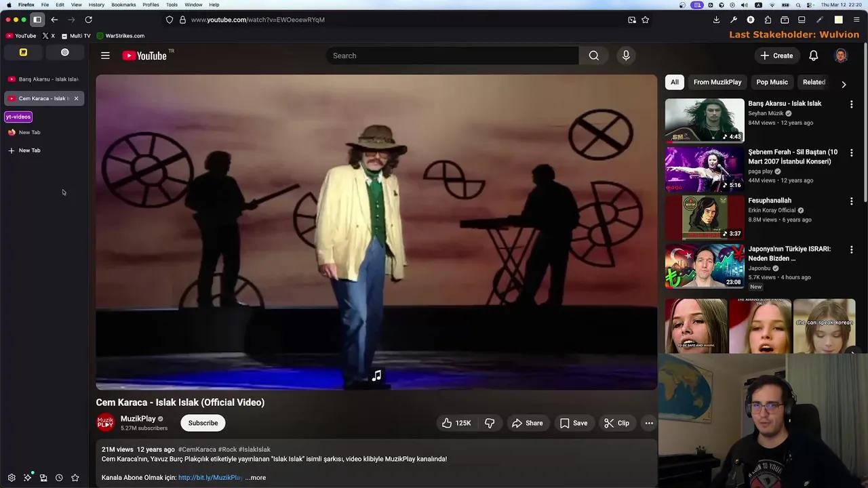This screenshot has width=868, height=488.
Task: Open bookmarks star icon in sidebar
Action: 75,478
